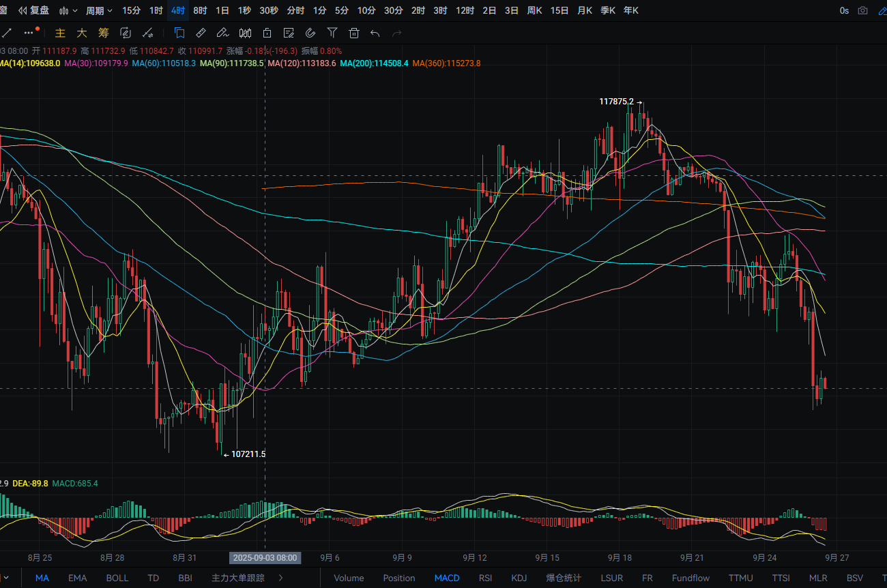Click the MA(360) indicator label
The image size is (887, 588).
pos(446,63)
